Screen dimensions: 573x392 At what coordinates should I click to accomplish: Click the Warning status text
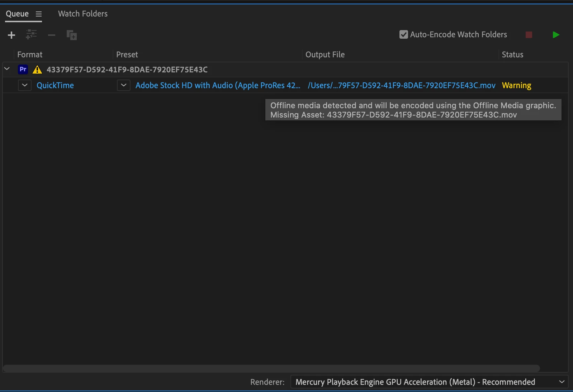[516, 85]
